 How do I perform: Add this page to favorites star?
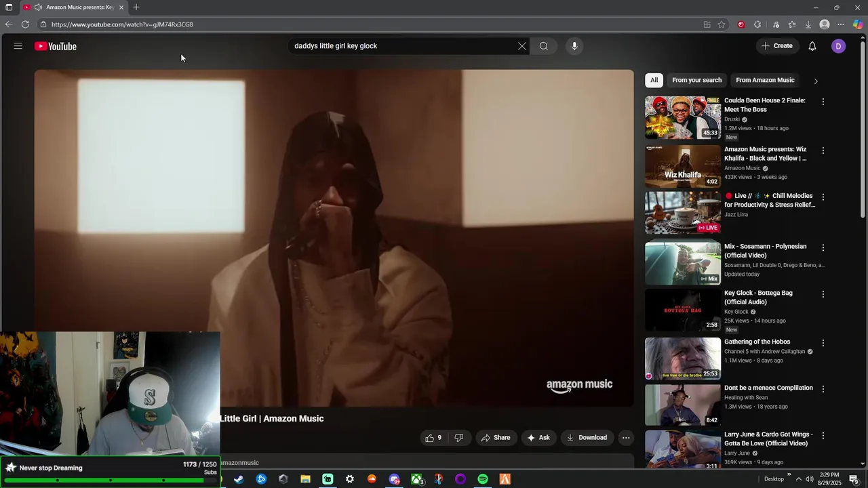click(722, 24)
